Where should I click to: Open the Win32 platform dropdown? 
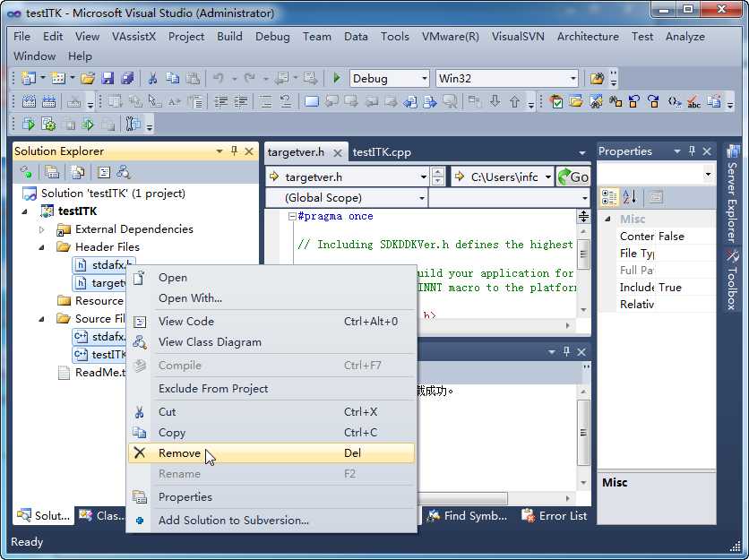tap(573, 78)
